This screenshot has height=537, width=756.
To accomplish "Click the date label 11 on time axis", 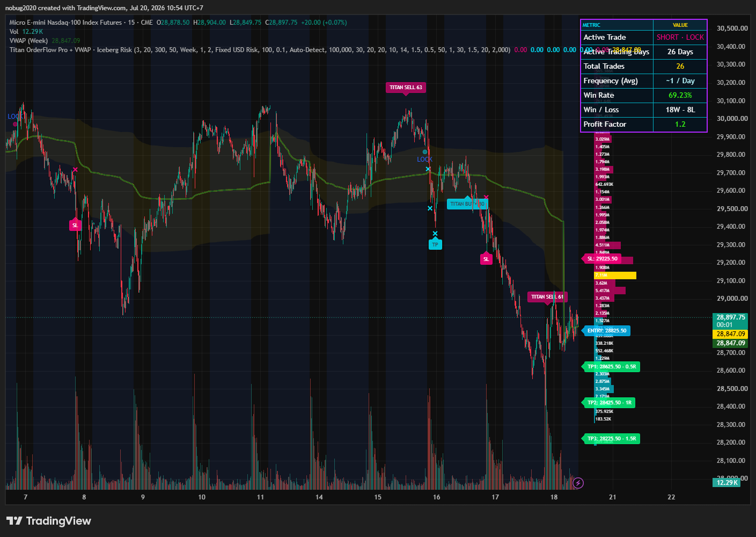I will coord(260,497).
